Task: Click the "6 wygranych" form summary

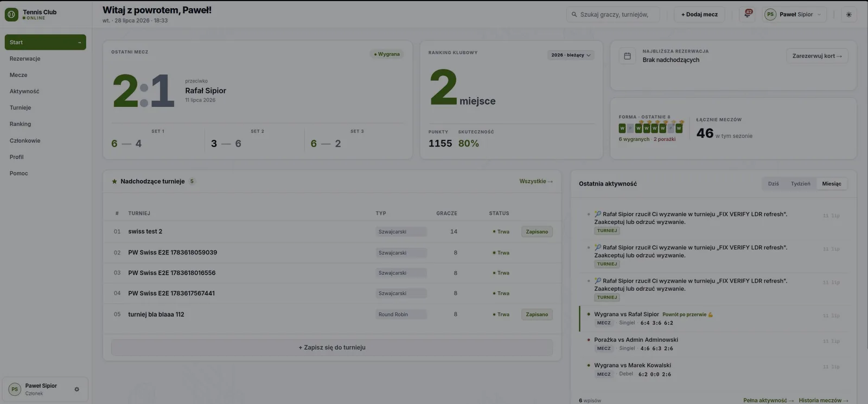Action: [x=634, y=139]
